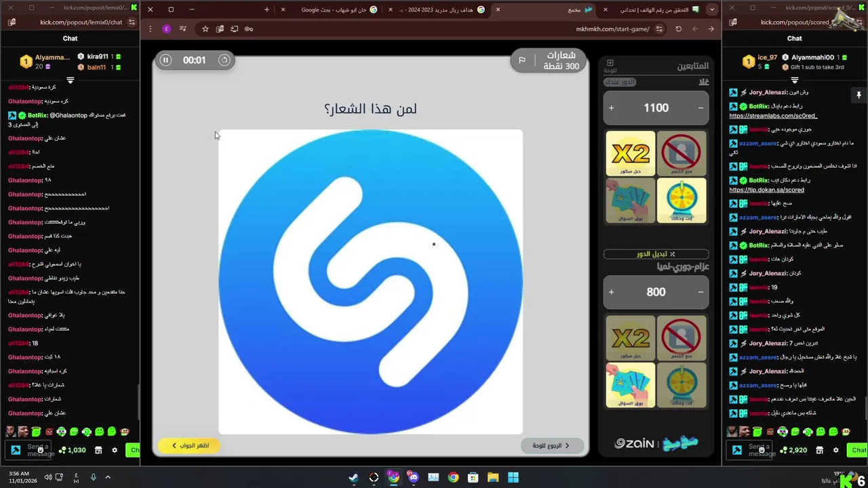Open the browser media control icon
This screenshot has width=868, height=488.
click(x=182, y=29)
